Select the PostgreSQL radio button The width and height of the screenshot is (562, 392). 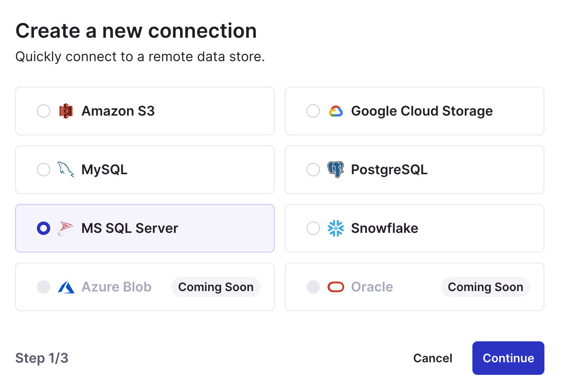click(313, 170)
